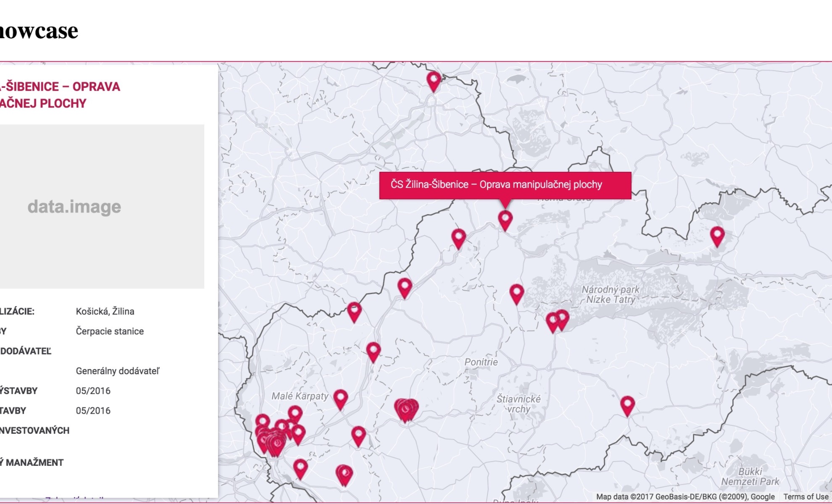832x504 pixels.
Task: Click the marker directly above the Malé Karpaty label
Action: tap(354, 311)
